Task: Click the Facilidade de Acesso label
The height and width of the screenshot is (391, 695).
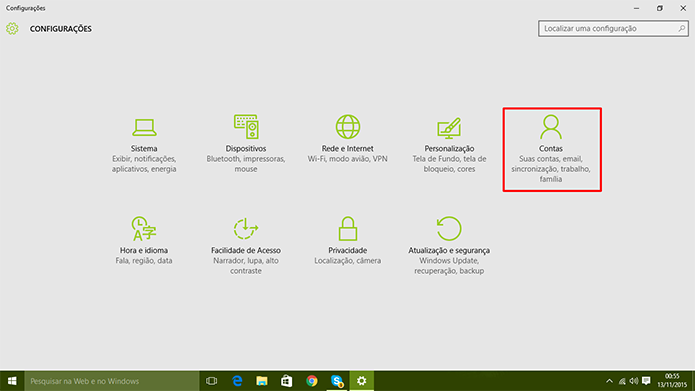Action: click(246, 250)
